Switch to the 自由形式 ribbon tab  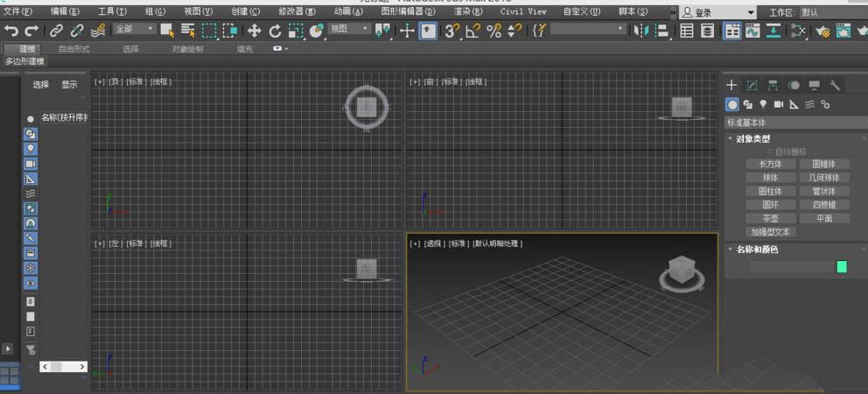[73, 49]
